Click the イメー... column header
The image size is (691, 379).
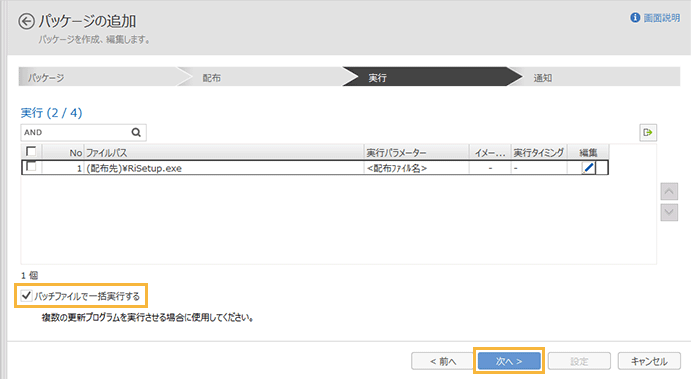tap(490, 152)
